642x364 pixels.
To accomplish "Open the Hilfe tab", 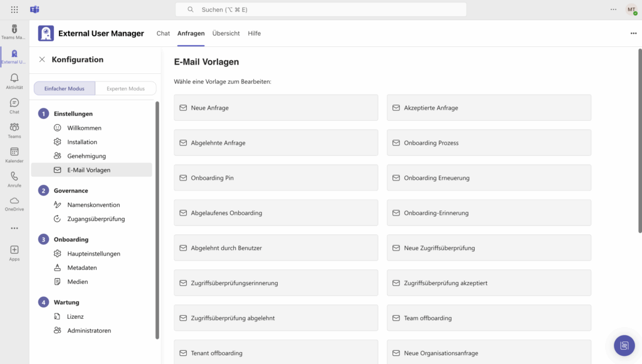I will click(x=254, y=34).
